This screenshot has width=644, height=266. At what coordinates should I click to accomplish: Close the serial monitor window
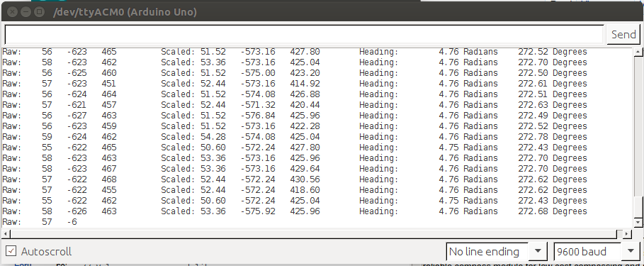pos(12,12)
